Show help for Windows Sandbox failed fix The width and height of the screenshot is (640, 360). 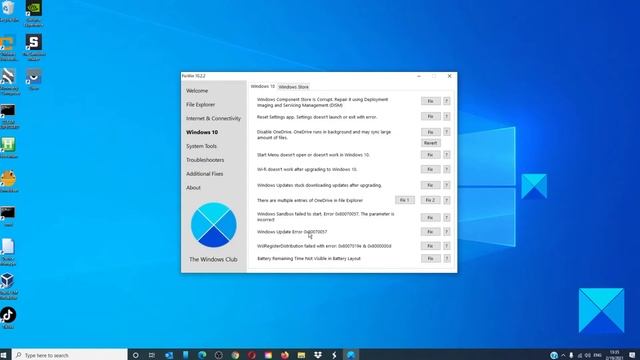click(x=447, y=218)
